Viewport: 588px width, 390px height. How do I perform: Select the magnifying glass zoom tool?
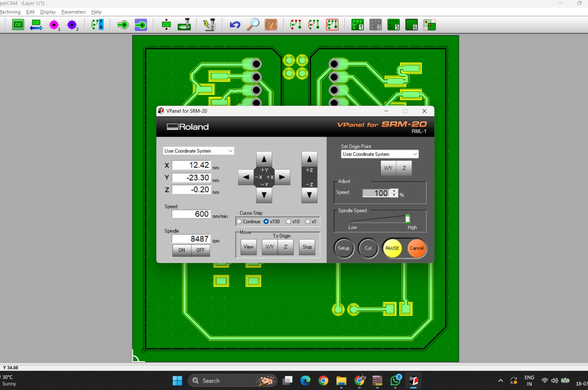253,25
